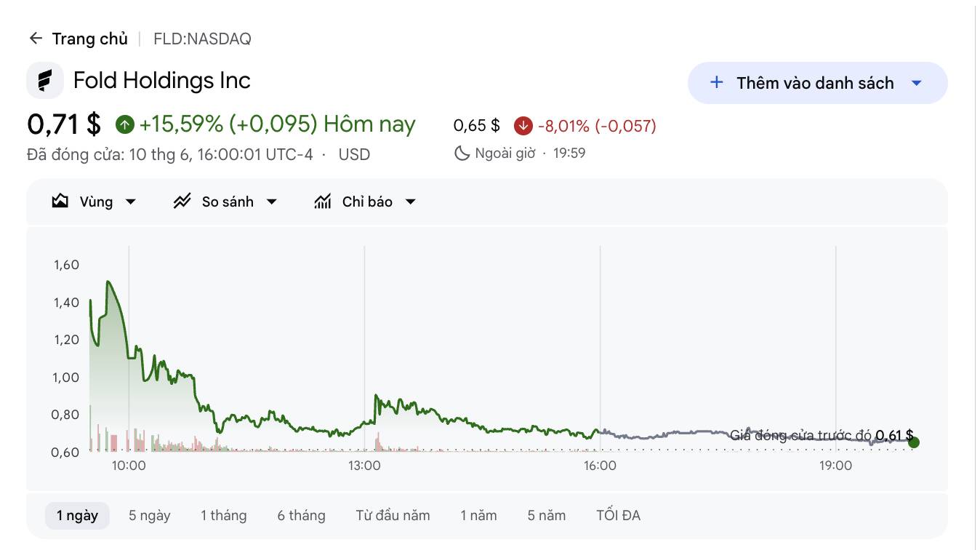The height and width of the screenshot is (550, 980).
Task: Select the 1 năm range tab
Action: point(478,515)
